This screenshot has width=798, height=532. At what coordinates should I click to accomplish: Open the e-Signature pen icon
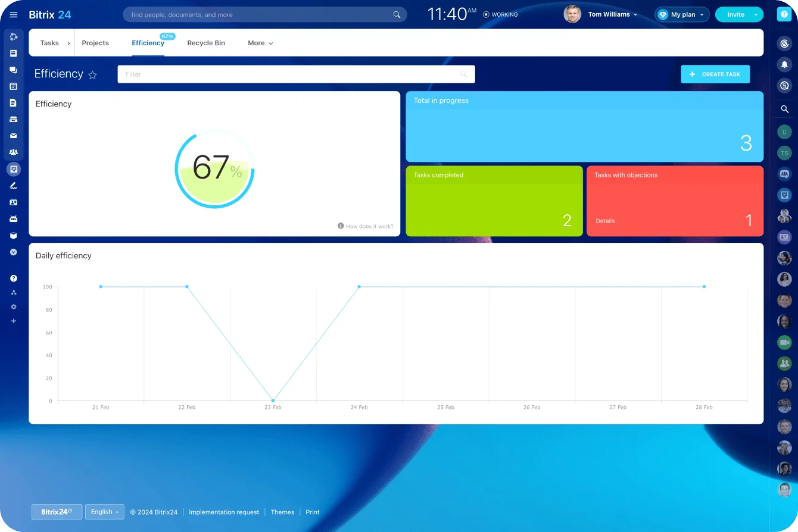(13, 185)
